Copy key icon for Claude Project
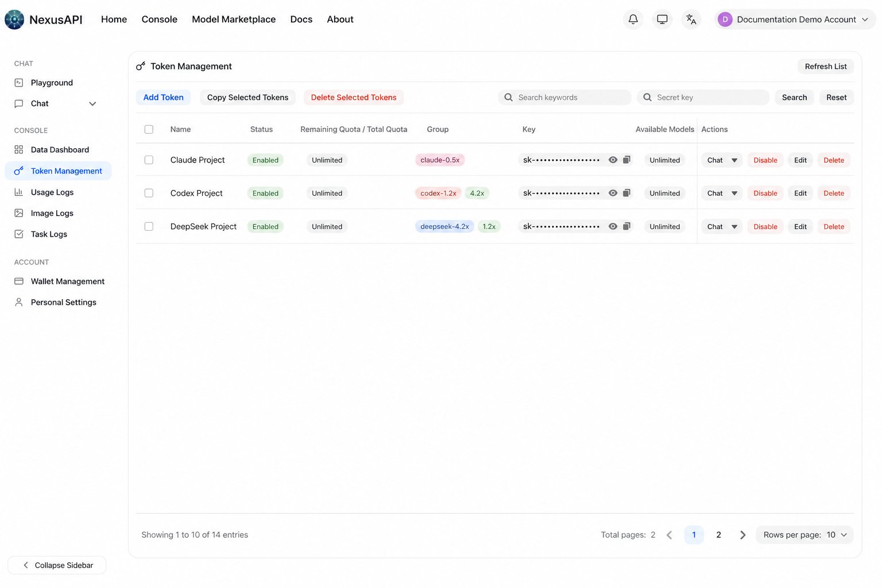Viewport: 882px width, 588px height. point(626,160)
